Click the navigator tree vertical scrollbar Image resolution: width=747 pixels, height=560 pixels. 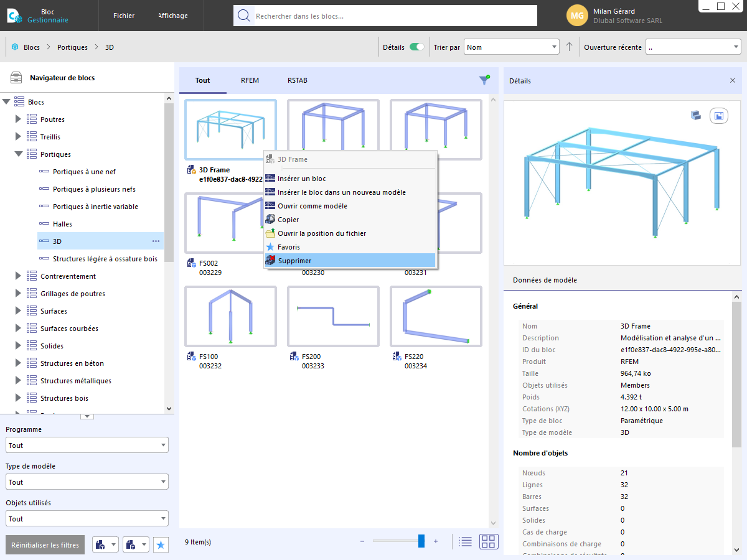pos(169,184)
